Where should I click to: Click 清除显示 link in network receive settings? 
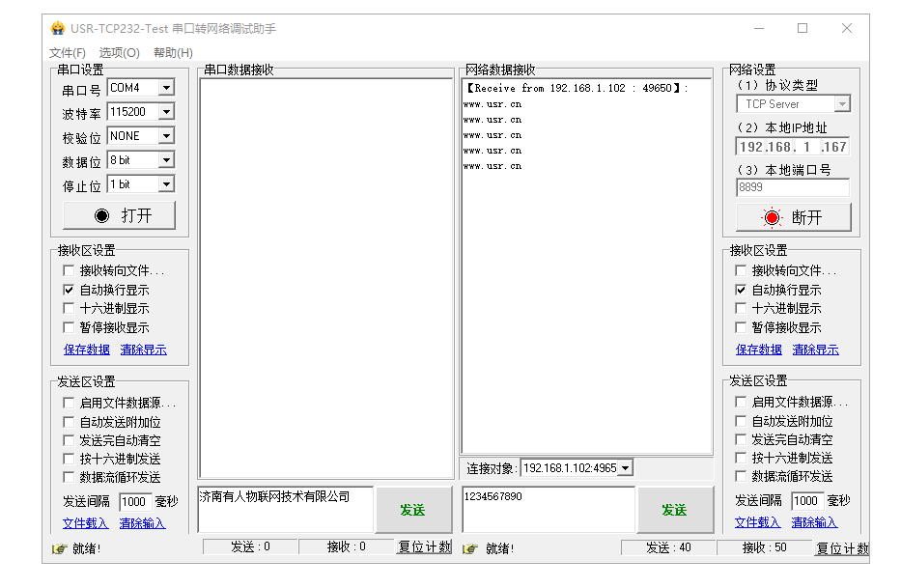[815, 350]
